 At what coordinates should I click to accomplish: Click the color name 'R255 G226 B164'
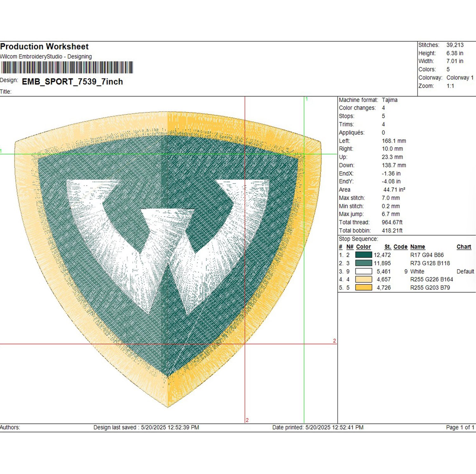tap(432, 279)
